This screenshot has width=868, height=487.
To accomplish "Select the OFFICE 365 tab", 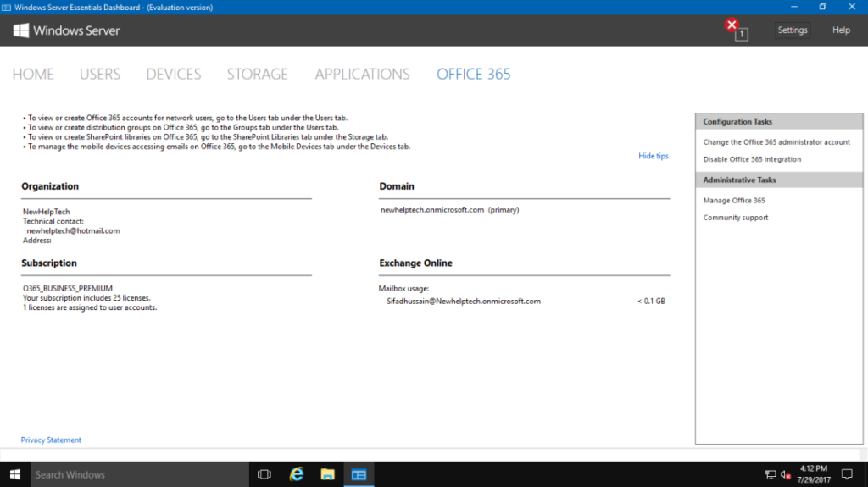I will pos(473,75).
